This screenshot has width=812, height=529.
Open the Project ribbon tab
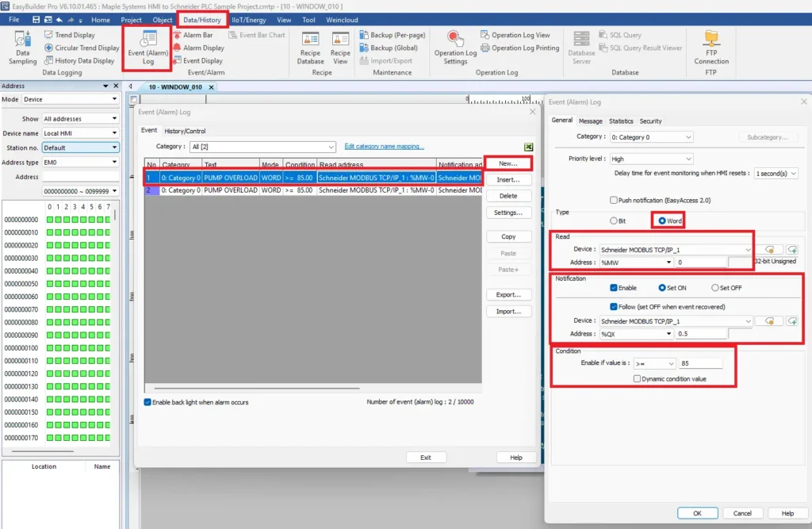point(131,20)
